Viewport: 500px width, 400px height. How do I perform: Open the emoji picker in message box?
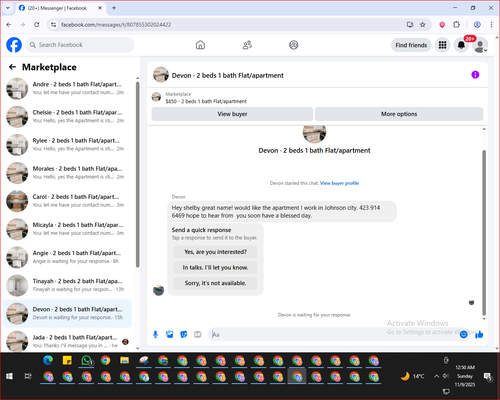pos(463,334)
